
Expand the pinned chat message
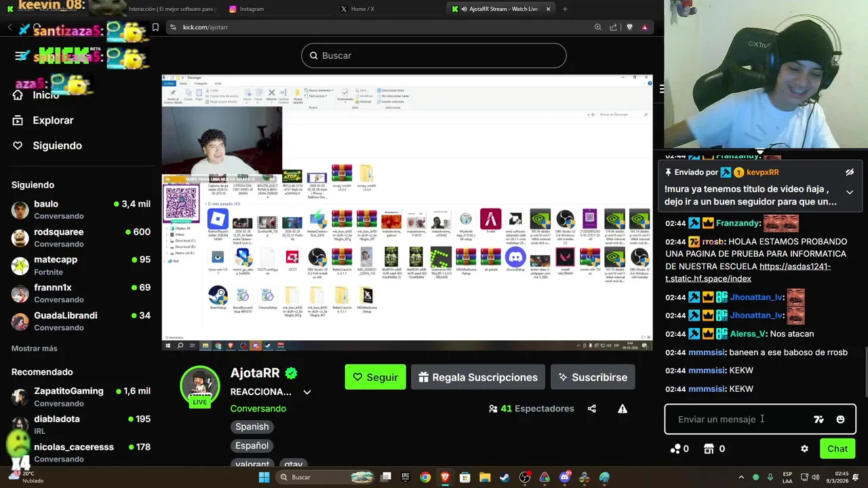pyautogui.click(x=850, y=193)
